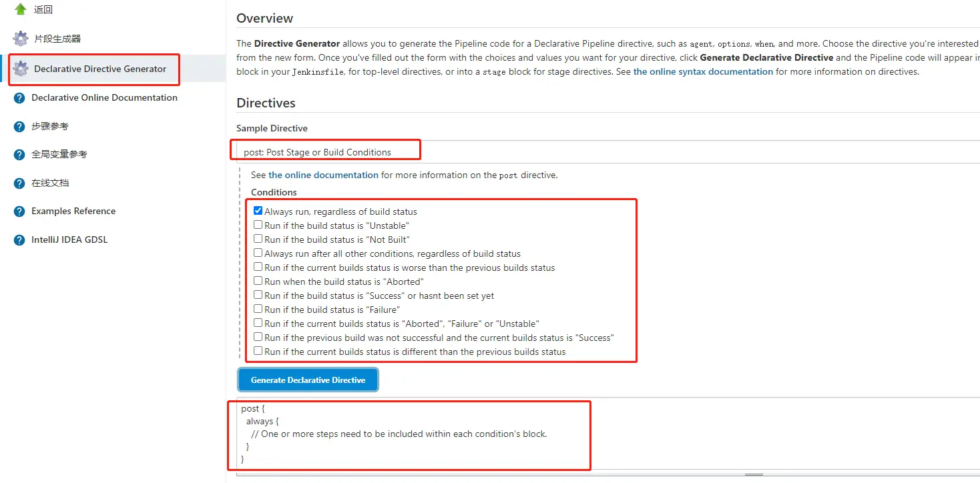Click the Declarative Online Documentation help icon
This screenshot has height=483, width=980.
tap(19, 98)
